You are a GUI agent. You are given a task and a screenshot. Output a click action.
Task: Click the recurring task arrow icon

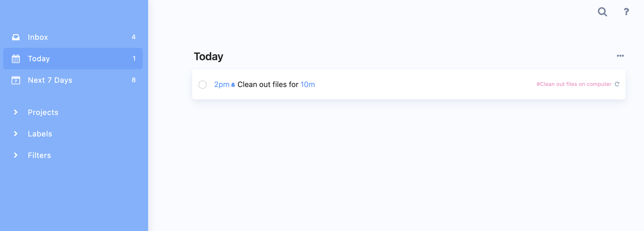pyautogui.click(x=617, y=84)
